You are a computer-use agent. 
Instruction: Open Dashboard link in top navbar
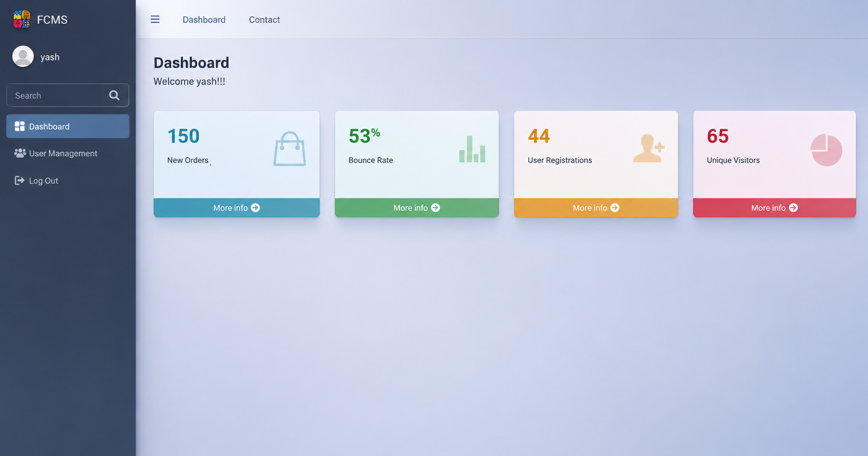(x=204, y=20)
